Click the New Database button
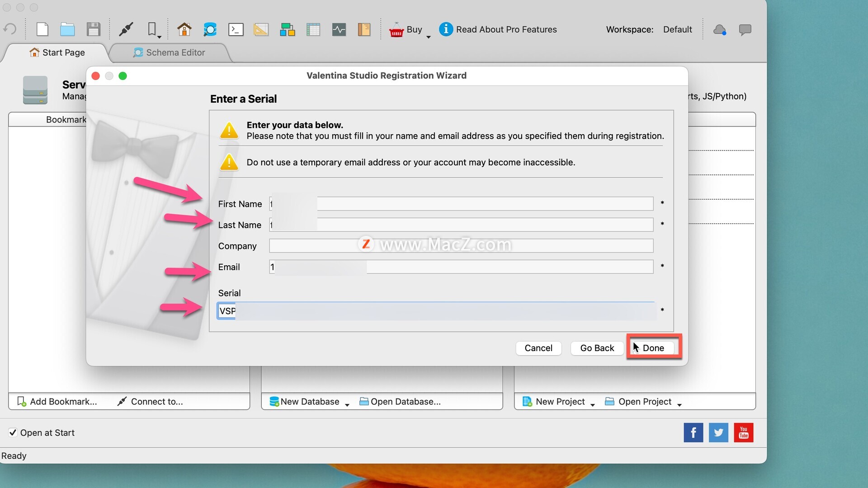 [304, 401]
